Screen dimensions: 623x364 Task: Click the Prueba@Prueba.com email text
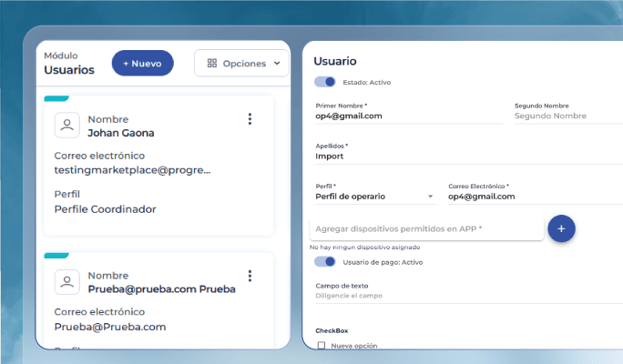pyautogui.click(x=110, y=327)
